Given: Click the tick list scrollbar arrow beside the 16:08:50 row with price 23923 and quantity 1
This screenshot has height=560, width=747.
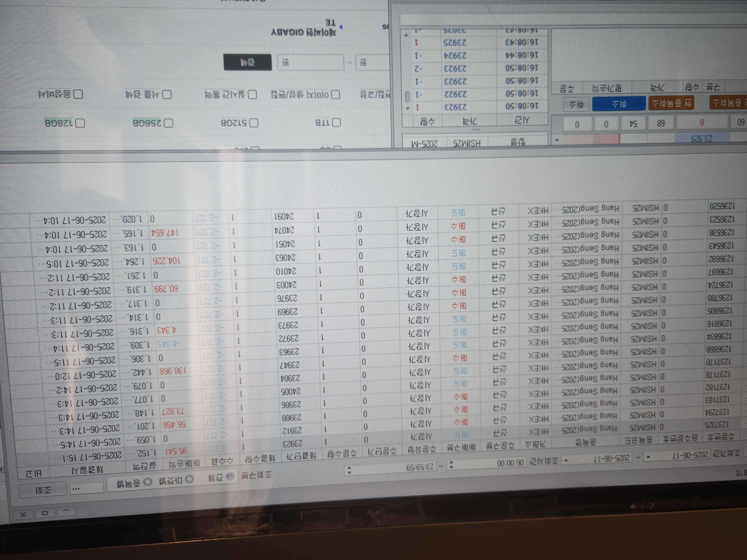Looking at the screenshot, I should point(408,108).
